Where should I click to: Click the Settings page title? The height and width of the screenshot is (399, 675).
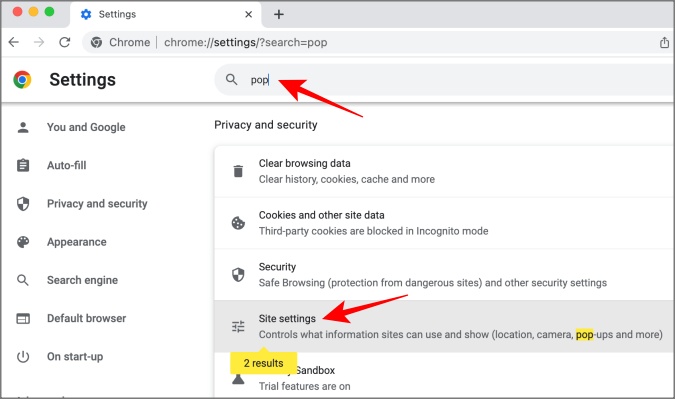pos(83,80)
